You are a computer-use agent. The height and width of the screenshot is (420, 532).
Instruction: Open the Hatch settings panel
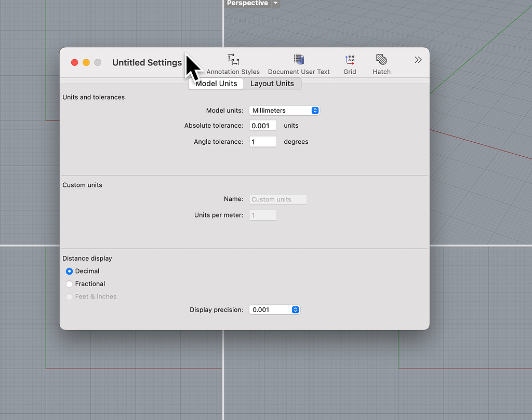(x=381, y=63)
